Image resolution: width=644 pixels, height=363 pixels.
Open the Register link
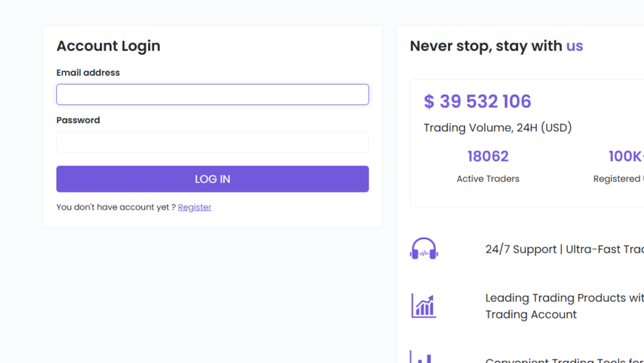coord(195,207)
